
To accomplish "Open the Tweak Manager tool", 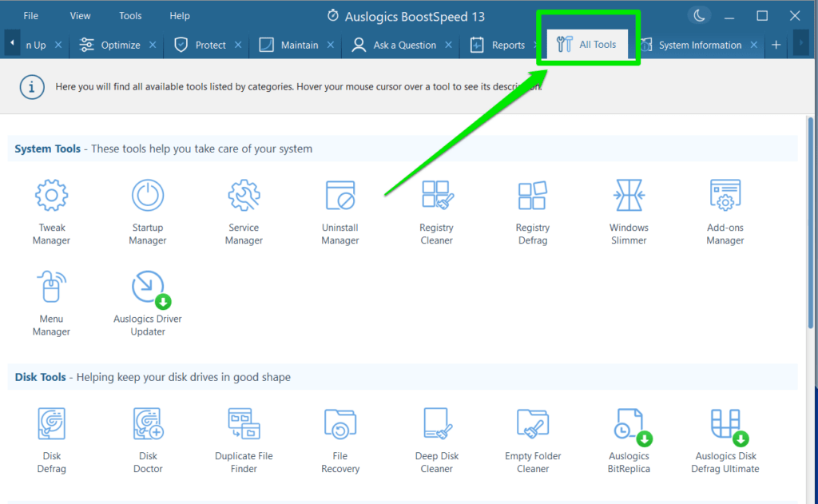I will click(x=51, y=209).
